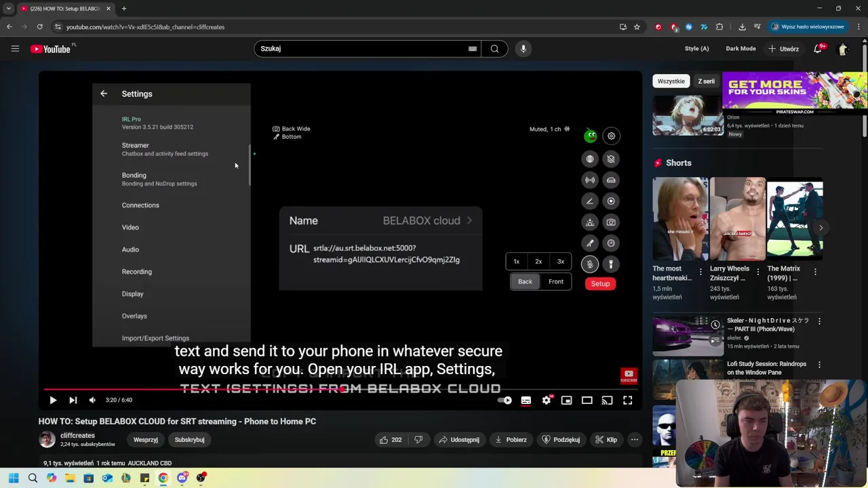Open the YouTube hamburger guide menu

click(x=15, y=49)
